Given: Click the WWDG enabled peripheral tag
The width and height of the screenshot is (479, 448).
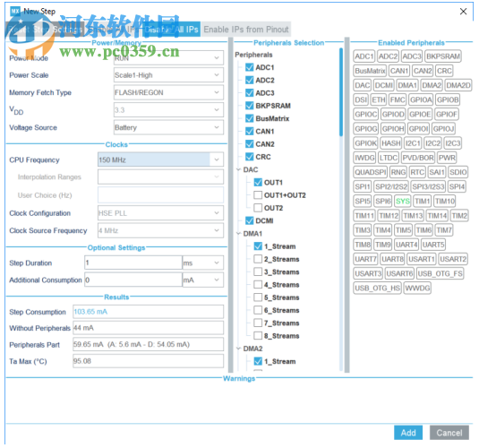Looking at the screenshot, I should pos(417,289).
